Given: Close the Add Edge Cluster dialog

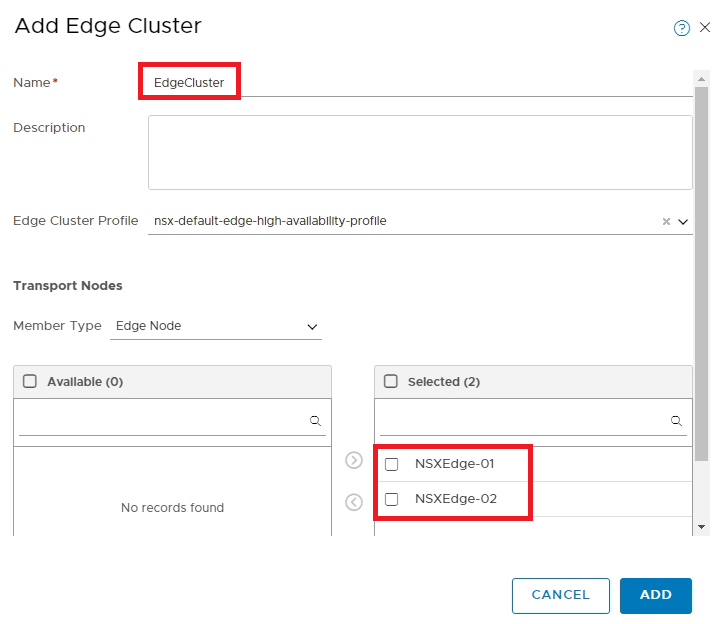Looking at the screenshot, I should pyautogui.click(x=705, y=27).
